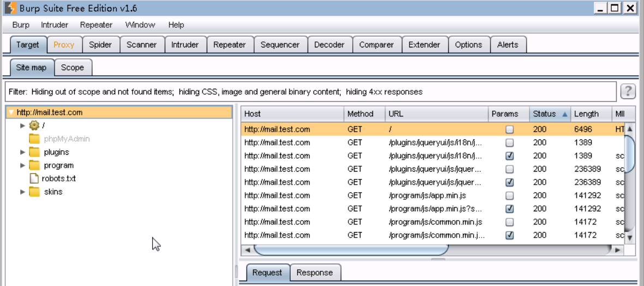
Task: Open the Scope sub-tab
Action: point(73,68)
